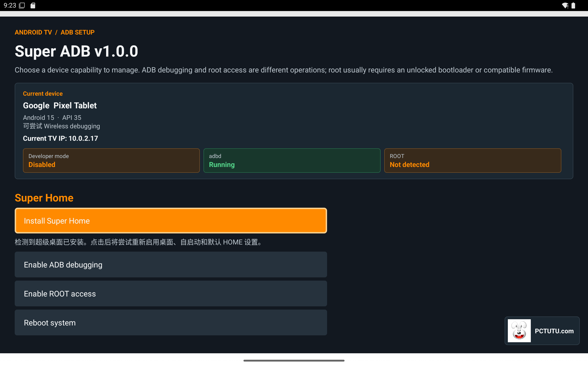Click the Current device label
Viewport: 588px width, 368px height.
tap(43, 94)
